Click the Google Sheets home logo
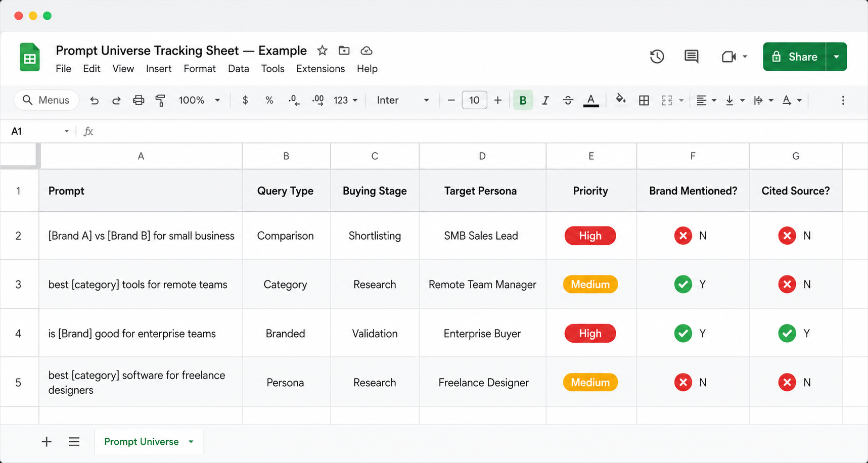The width and height of the screenshot is (868, 463). pos(30,57)
